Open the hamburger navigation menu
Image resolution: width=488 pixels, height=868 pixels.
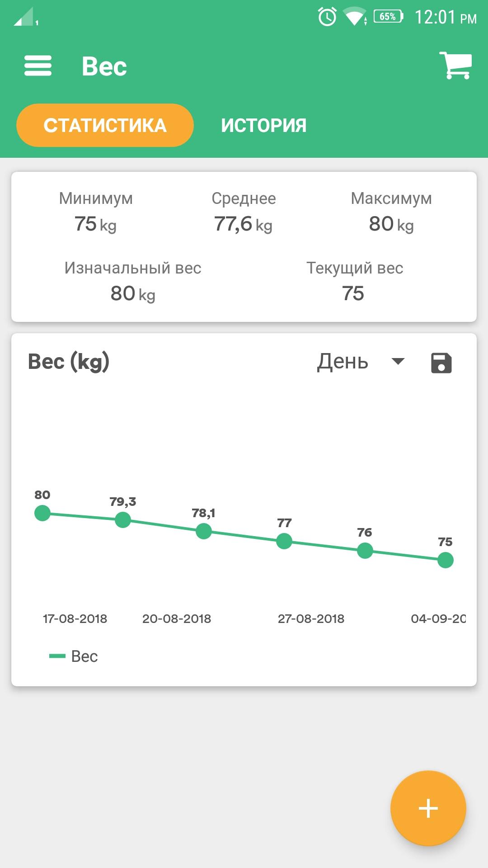coord(38,66)
